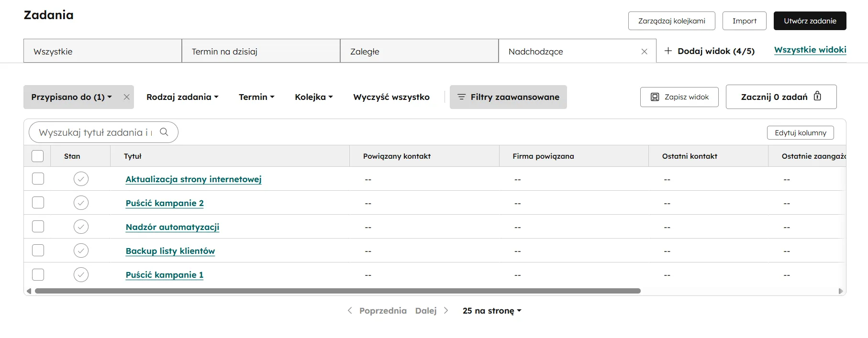Switch to the 'Zaległe' tab
The width and height of the screenshot is (868, 338).
pyautogui.click(x=419, y=51)
